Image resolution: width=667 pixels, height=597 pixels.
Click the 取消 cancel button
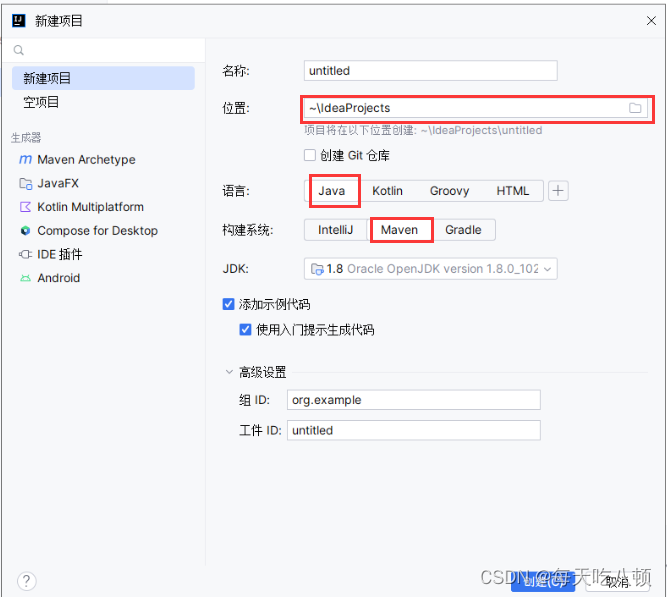pos(618,581)
